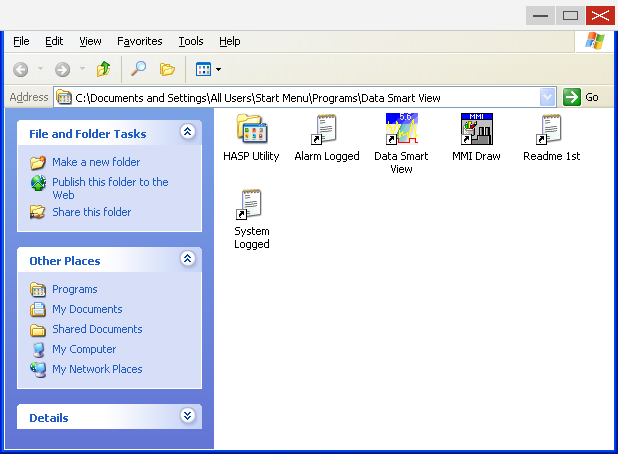This screenshot has height=454, width=618.
Task: Go to Shared Documents link
Action: (x=97, y=329)
